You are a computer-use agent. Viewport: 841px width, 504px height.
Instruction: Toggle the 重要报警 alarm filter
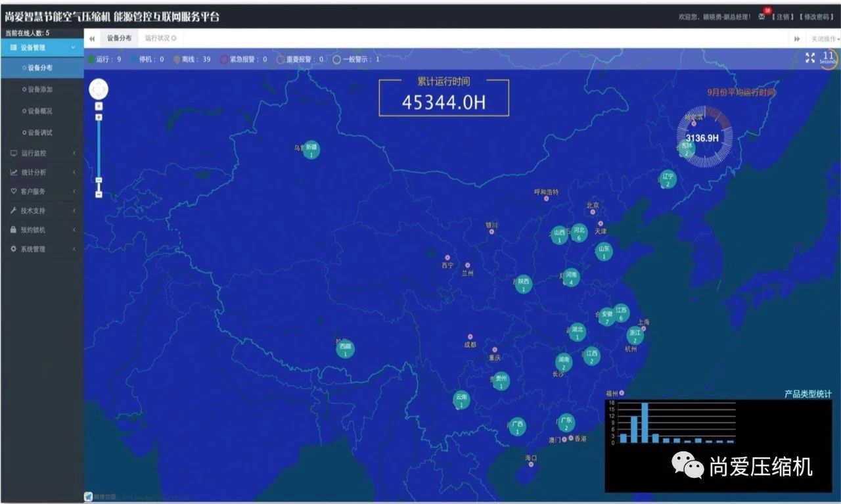click(300, 59)
